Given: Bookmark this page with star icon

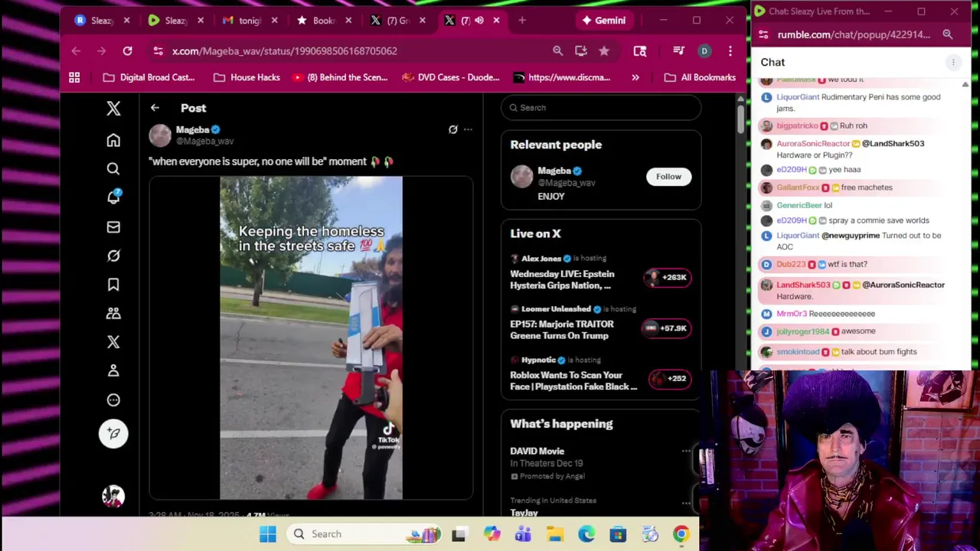Looking at the screenshot, I should point(604,51).
